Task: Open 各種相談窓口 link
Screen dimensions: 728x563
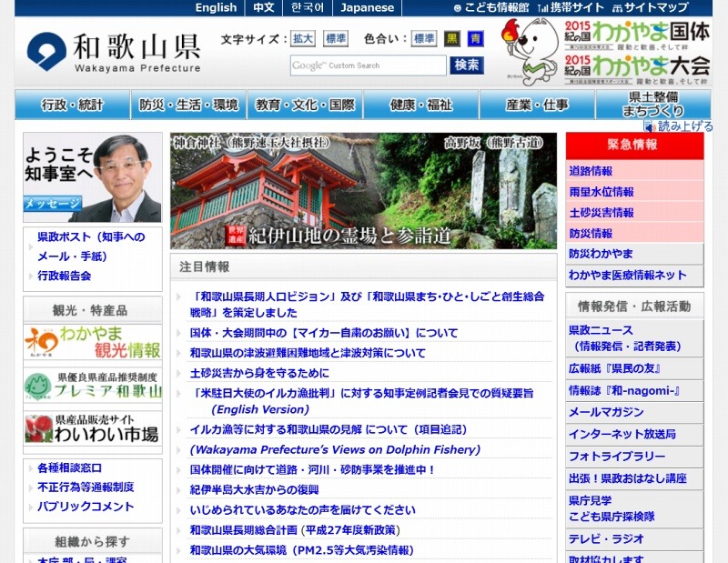Action: coord(70,467)
